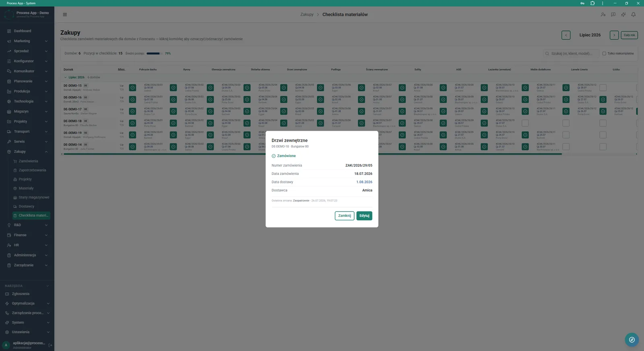Click the user avatar letter A
The height and width of the screenshot is (351, 644).
[6, 345]
